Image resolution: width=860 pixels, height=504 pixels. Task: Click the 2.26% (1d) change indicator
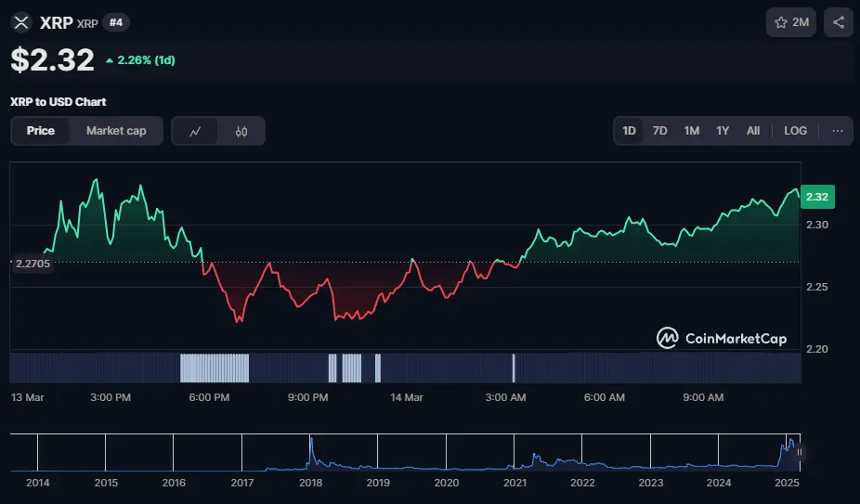(140, 60)
